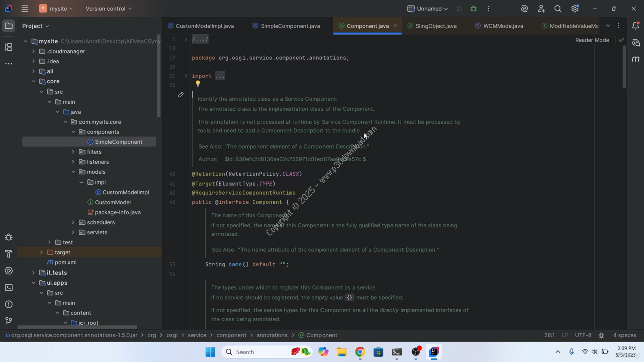Open Notifications bell panel
The width and height of the screenshot is (644, 362).
coord(635,26)
